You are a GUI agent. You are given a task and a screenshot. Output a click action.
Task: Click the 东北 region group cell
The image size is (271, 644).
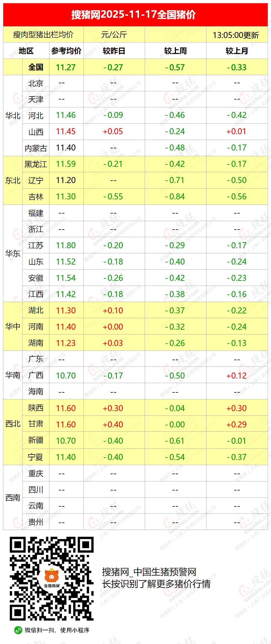click(x=13, y=180)
